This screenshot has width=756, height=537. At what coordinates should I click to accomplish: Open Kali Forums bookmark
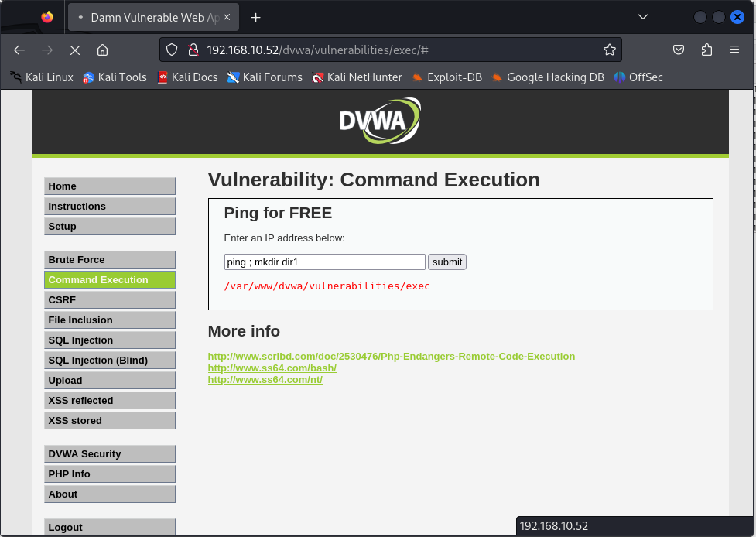(x=265, y=77)
